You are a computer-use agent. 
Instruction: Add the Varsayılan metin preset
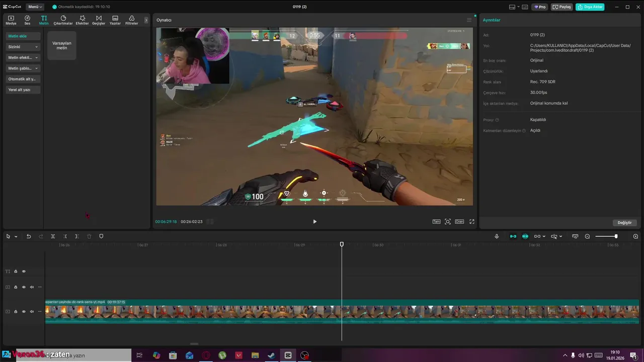click(62, 46)
